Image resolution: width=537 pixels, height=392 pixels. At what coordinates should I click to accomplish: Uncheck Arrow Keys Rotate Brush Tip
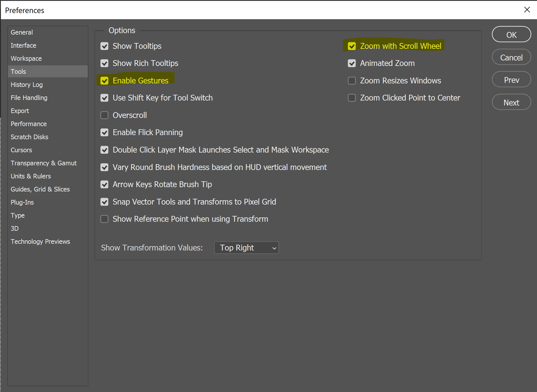coord(104,185)
